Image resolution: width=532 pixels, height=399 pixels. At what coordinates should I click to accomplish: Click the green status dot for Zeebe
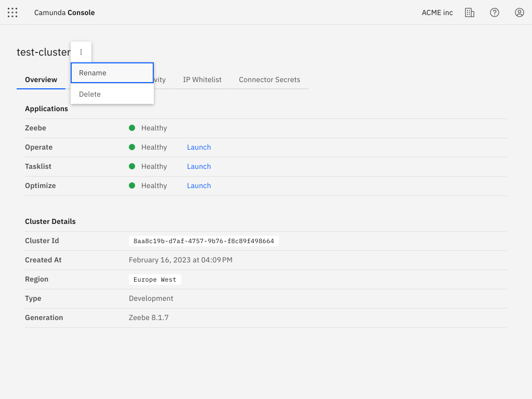pyautogui.click(x=132, y=128)
